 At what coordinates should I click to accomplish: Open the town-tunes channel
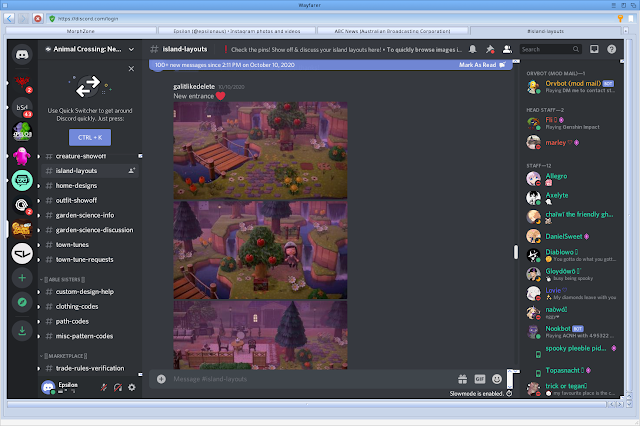pos(90,245)
